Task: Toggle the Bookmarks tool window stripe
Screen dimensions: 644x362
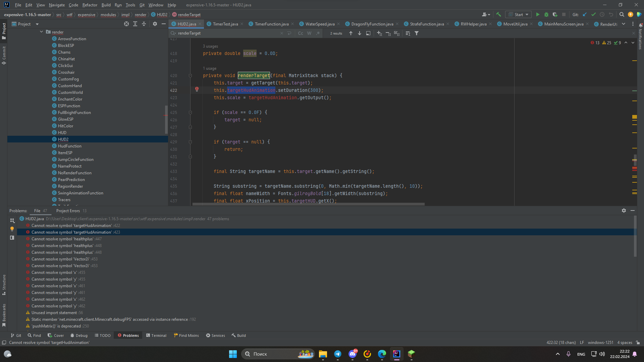Action: (4, 315)
